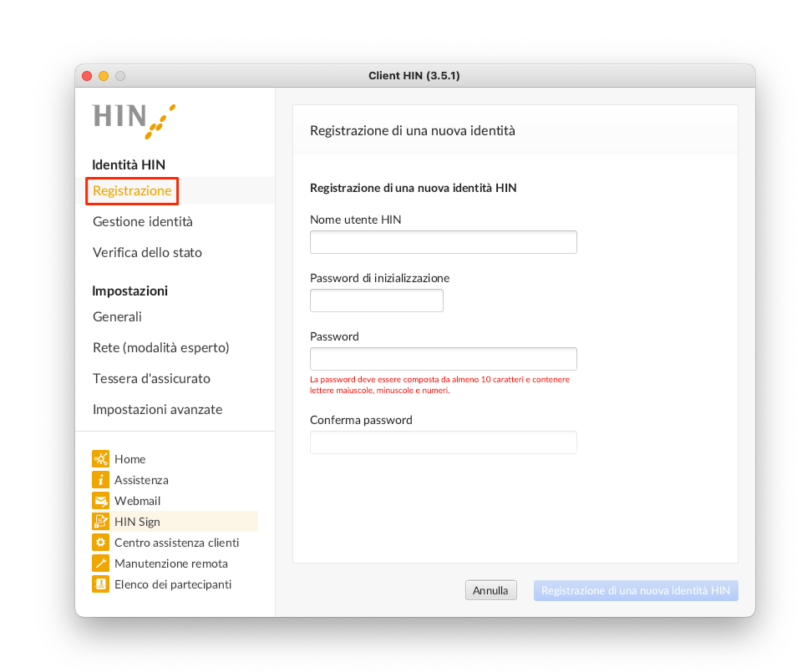Click the Centro assistenza clienti gear icon
This screenshot has width=812, height=672.
coord(100,542)
